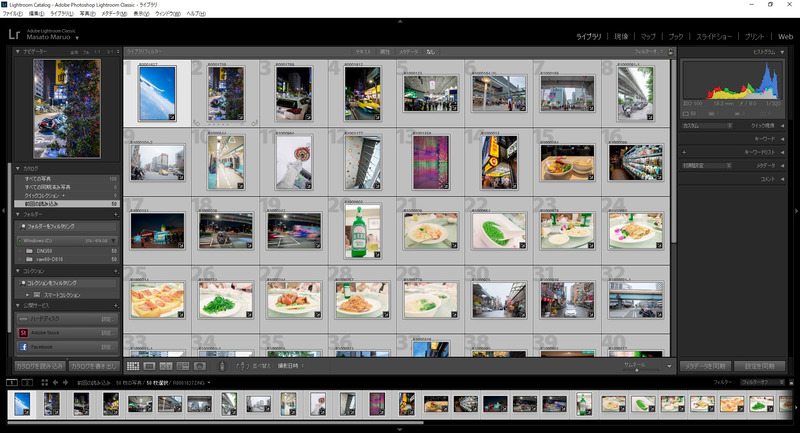Screen dimensions: 800x433
Task: Click the main window display button 1
Action: 12,383
